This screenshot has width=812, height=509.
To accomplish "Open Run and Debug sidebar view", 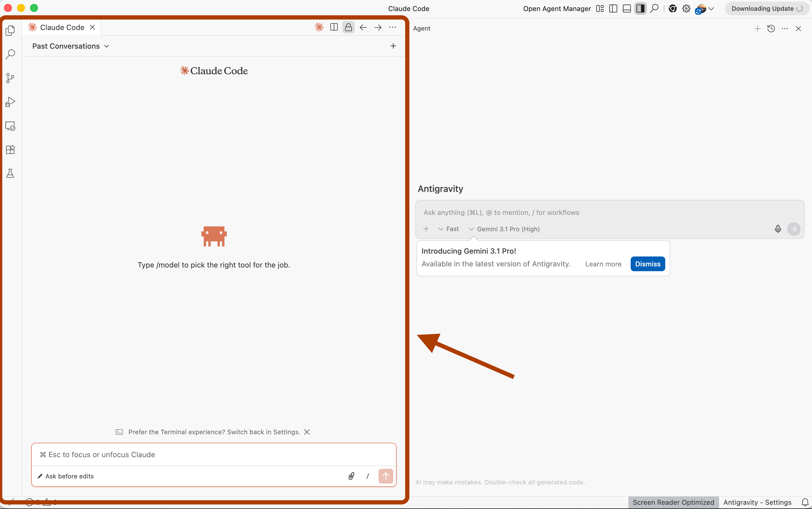I will pos(10,102).
